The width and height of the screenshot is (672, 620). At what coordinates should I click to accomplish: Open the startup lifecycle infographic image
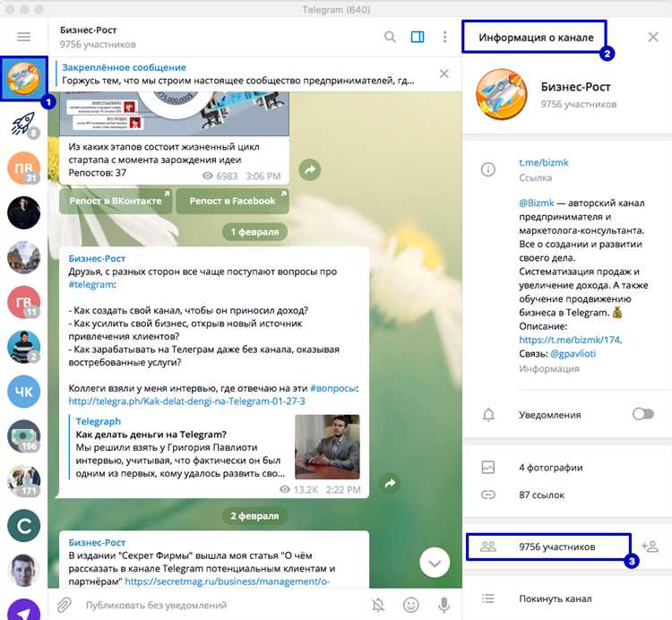click(174, 114)
